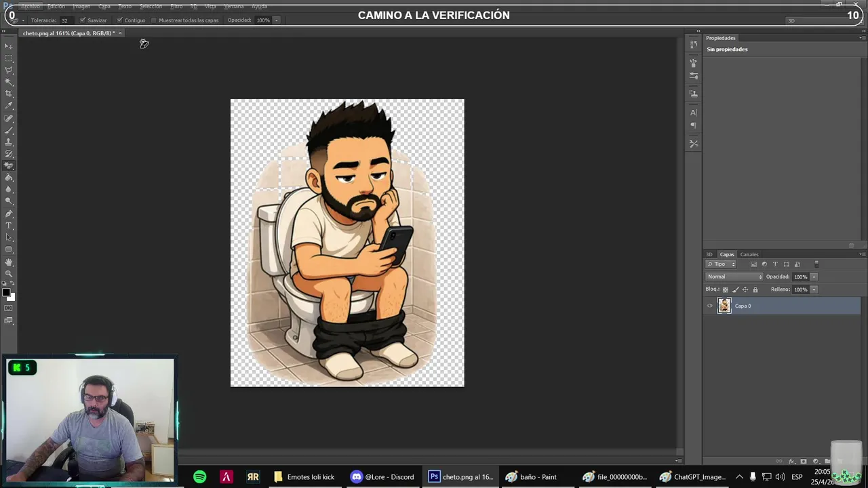The image size is (868, 488).
Task: Open the Paragraph panel icon
Action: 693,125
